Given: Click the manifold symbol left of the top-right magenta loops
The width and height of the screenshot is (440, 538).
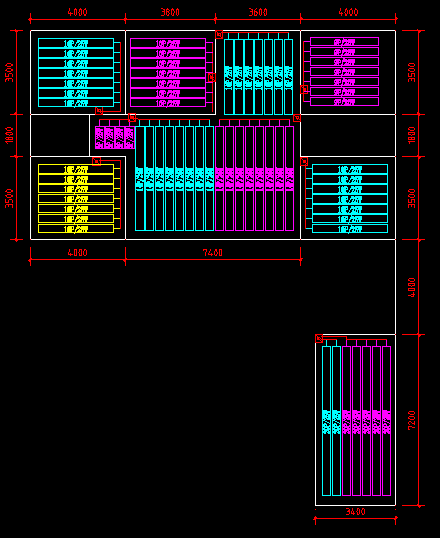Looking at the screenshot, I should [x=304, y=90].
